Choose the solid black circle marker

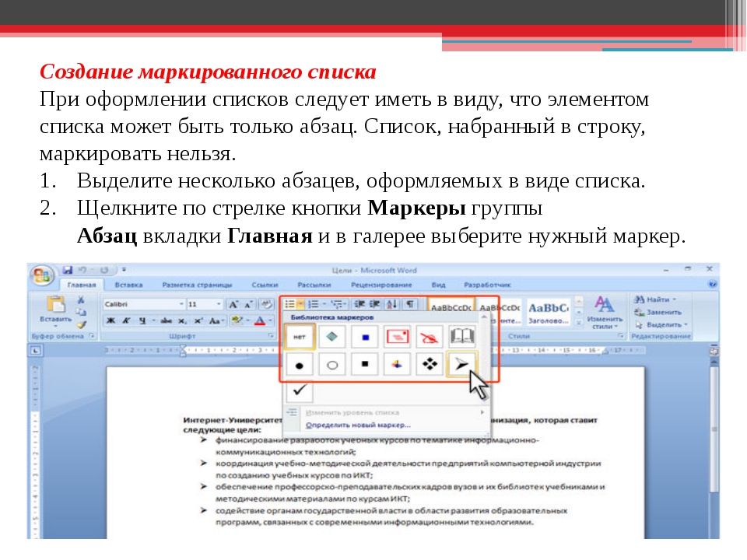(300, 365)
